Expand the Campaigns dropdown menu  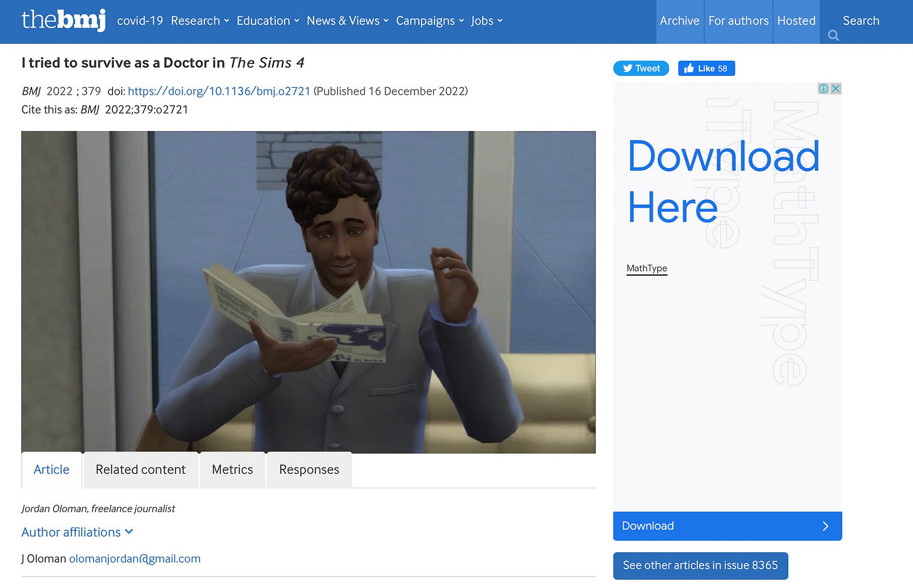(430, 21)
